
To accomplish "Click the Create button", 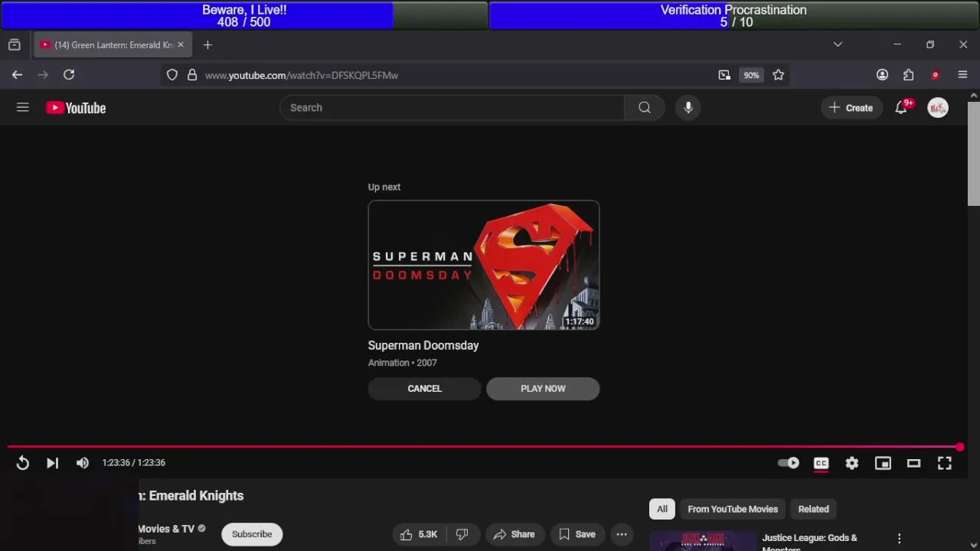I will pyautogui.click(x=851, y=108).
